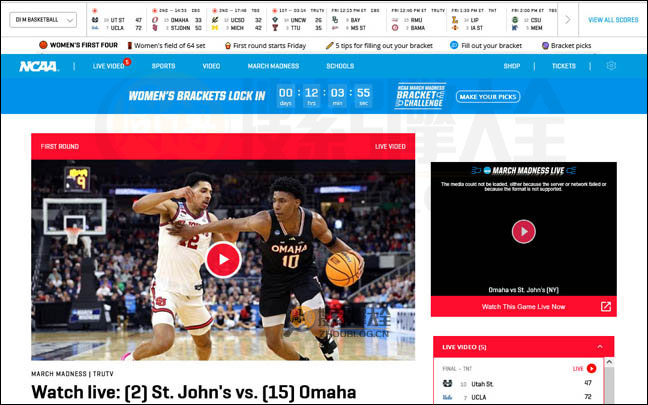Click the basketball icon beside Women's First Four
The width and height of the screenshot is (648, 405).
(x=43, y=45)
